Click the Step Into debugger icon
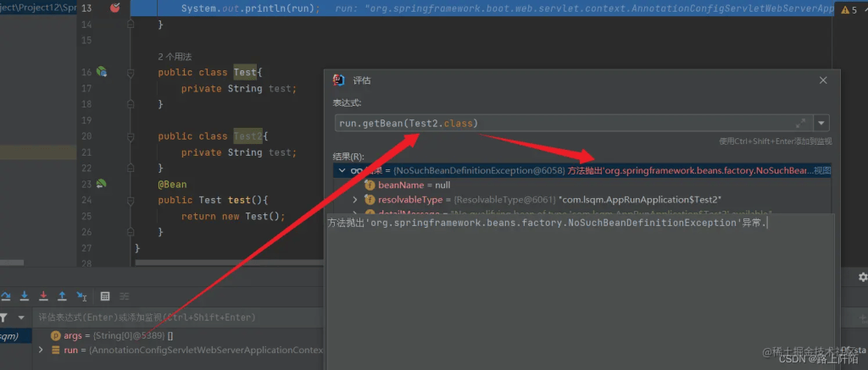The height and width of the screenshot is (370, 868). [x=24, y=296]
